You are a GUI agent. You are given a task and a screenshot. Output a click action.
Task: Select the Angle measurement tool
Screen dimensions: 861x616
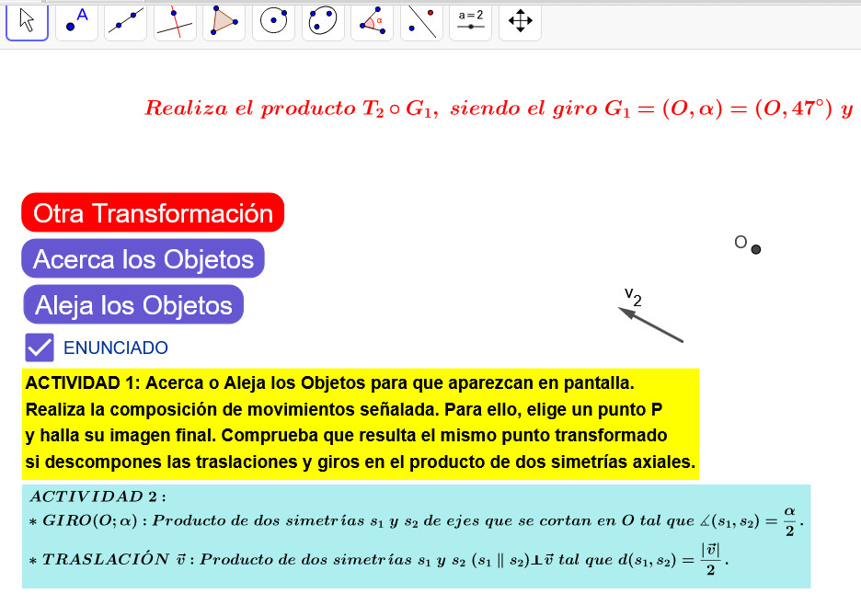372,22
